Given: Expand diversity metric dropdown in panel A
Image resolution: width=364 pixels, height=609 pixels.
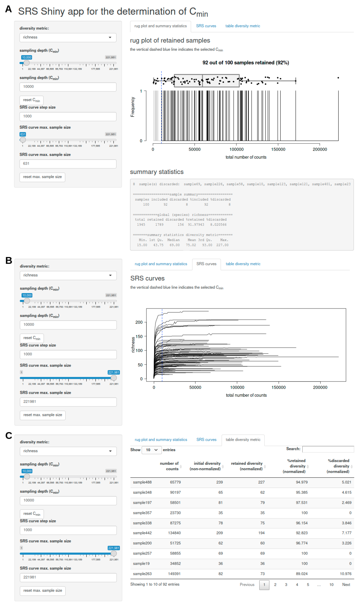Looking at the screenshot, I should coord(68,38).
